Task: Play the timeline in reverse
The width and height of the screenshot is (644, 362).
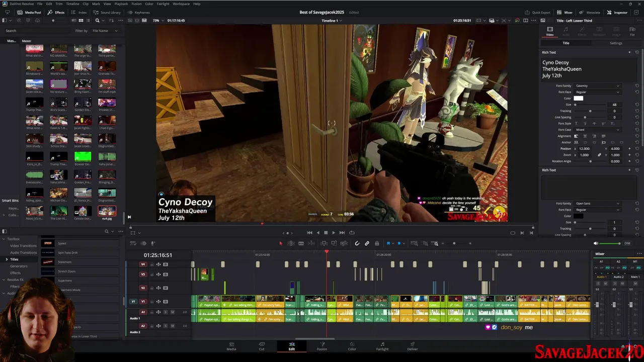Action: pos(317,233)
